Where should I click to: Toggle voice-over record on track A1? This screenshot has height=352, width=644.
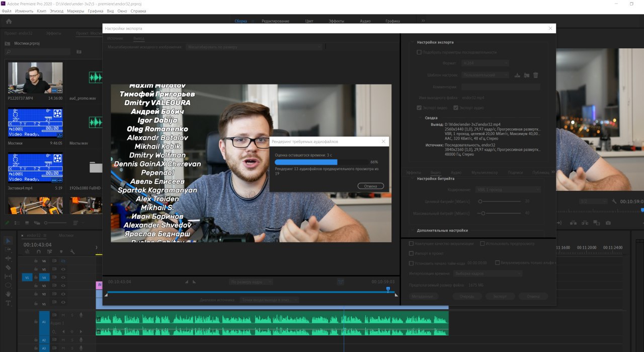[81, 315]
